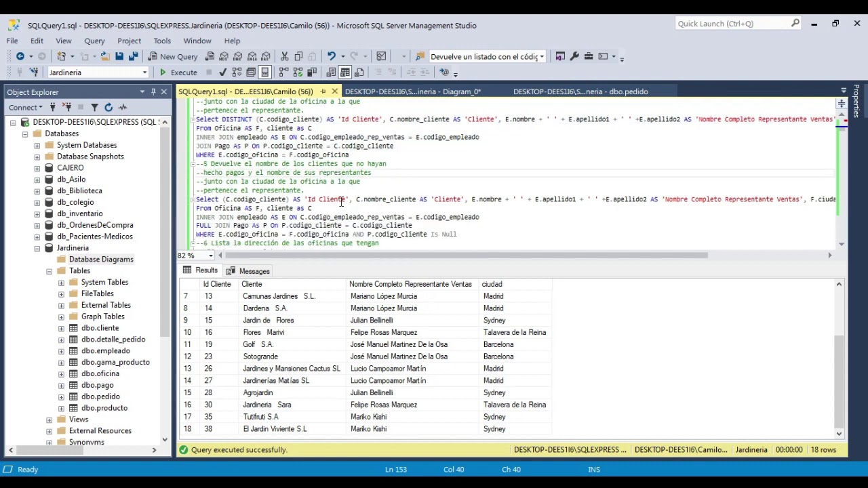Click the Open File folder icon
868x488 pixels.
point(105,56)
